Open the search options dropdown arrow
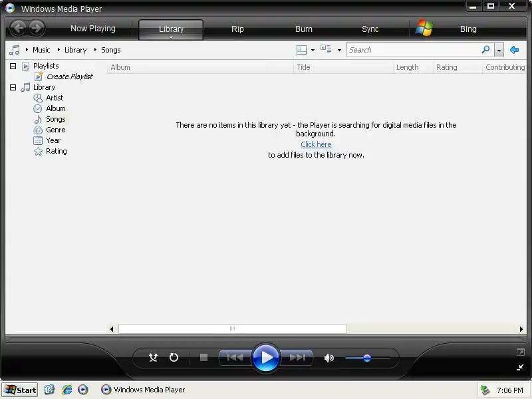532x399 pixels. 499,51
